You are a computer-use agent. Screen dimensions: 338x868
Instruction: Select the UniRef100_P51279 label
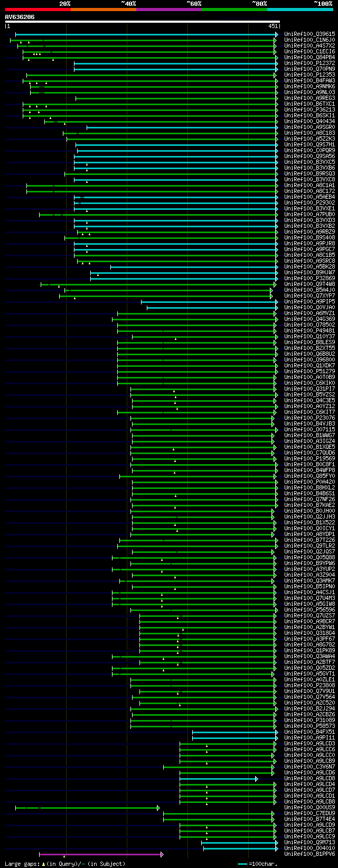point(309,371)
